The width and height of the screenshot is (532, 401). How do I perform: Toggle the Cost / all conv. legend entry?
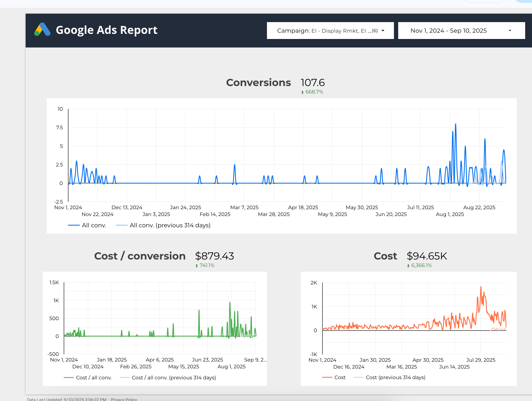(94, 377)
